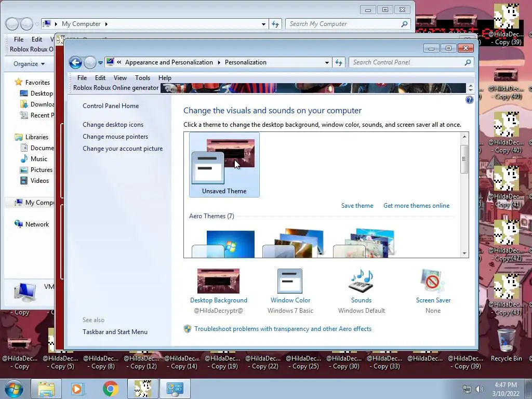This screenshot has height=399, width=532.
Task: Select desktop icon @HildaDec... Copy (43)
Action: 506,294
